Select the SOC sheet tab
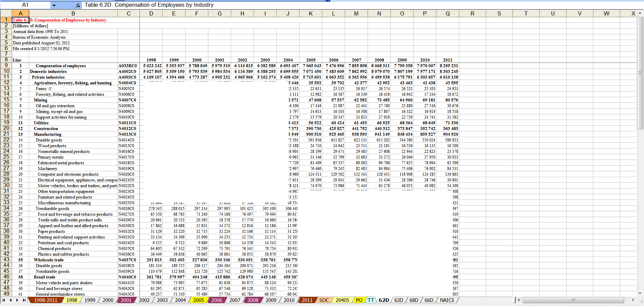The image size is (644, 306). (324, 300)
